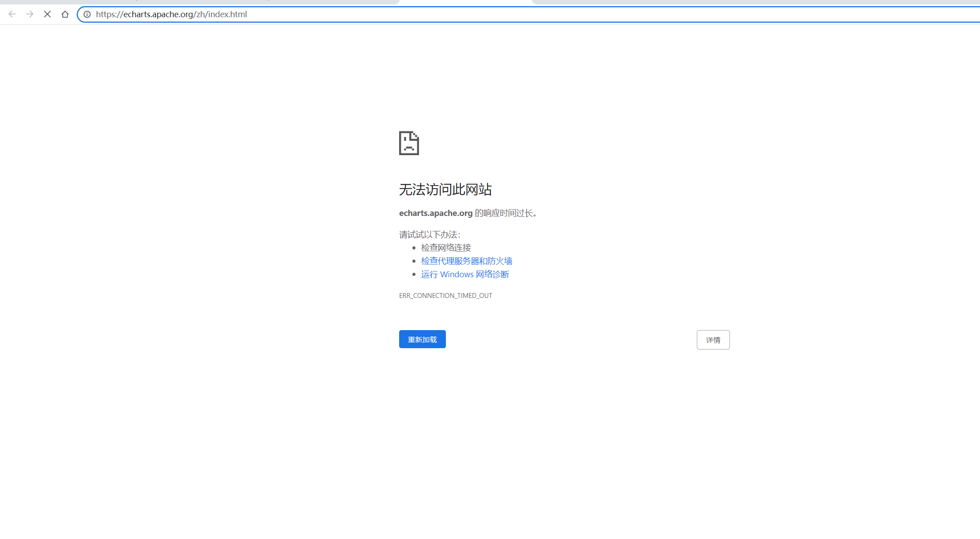This screenshot has width=980, height=539.
Task: Open 检查代理服务器和防火墙 help link
Action: pyautogui.click(x=466, y=261)
